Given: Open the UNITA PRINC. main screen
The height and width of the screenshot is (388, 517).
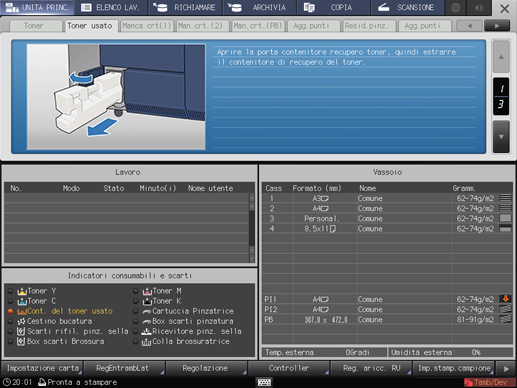Looking at the screenshot, I should (x=37, y=7).
